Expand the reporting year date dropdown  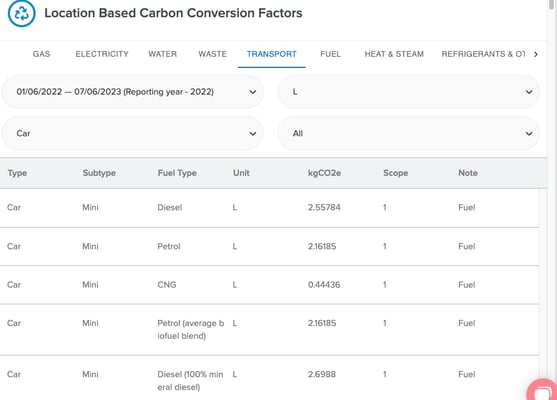133,92
